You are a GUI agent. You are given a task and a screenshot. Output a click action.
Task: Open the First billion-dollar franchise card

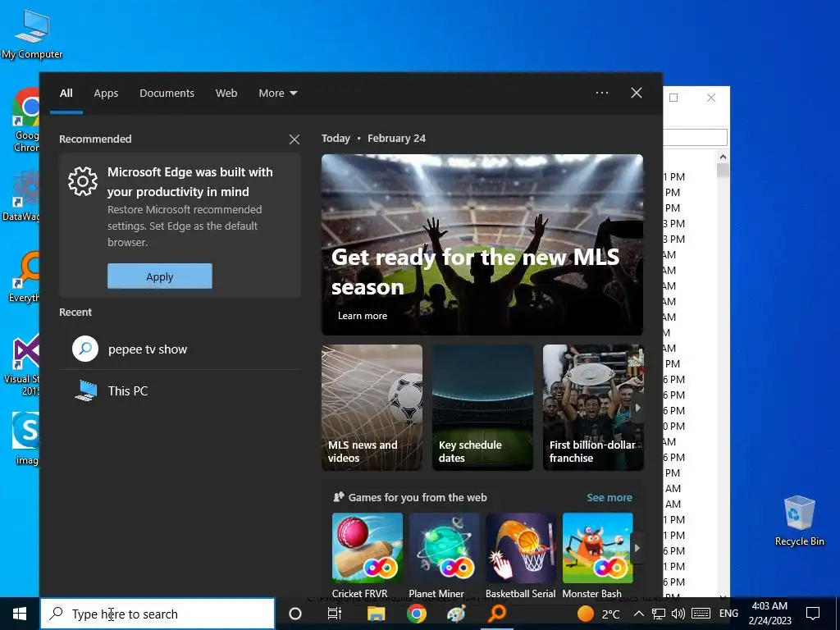coord(593,408)
